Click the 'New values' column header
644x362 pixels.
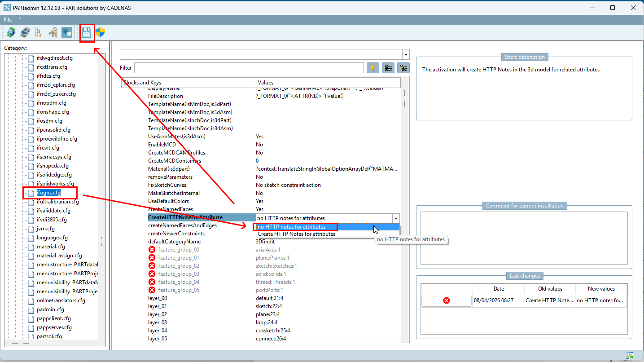pos(601,289)
